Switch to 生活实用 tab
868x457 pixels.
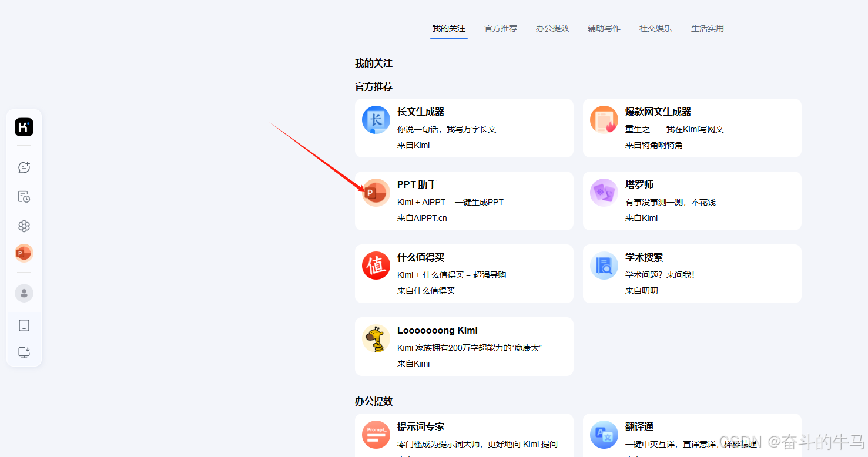(x=708, y=28)
